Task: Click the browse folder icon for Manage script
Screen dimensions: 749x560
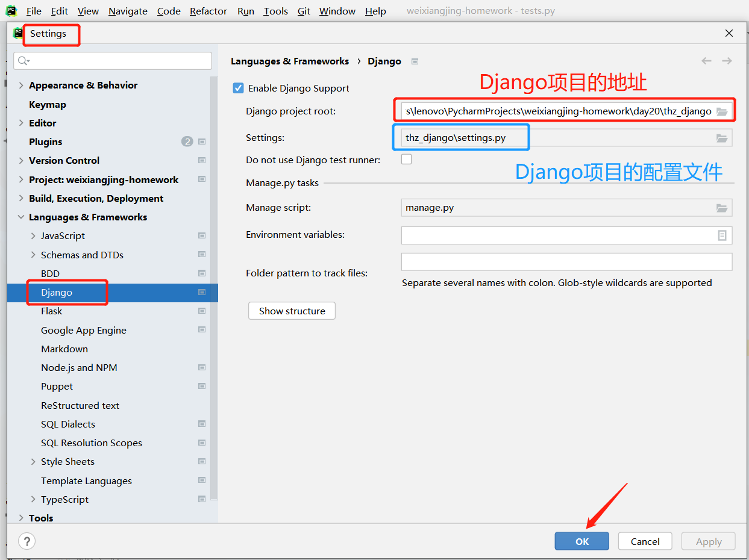Action: click(x=721, y=208)
